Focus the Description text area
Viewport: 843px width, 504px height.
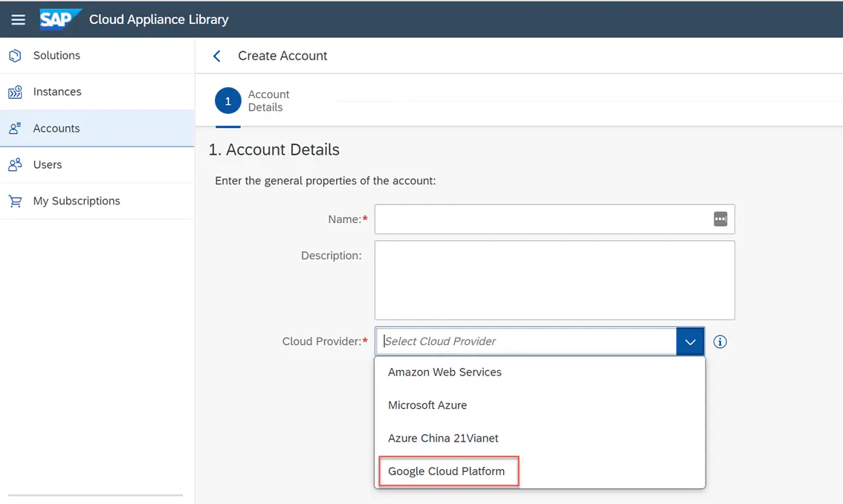click(x=555, y=280)
